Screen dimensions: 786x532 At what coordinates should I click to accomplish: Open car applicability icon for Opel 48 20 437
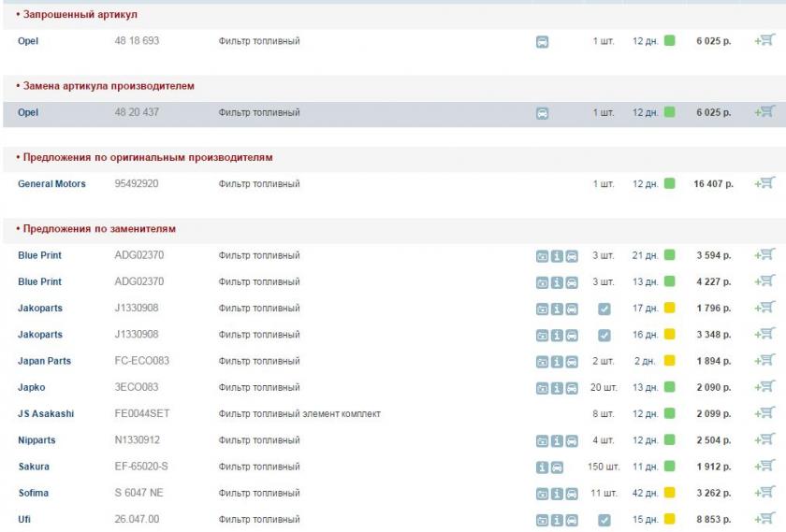point(542,113)
